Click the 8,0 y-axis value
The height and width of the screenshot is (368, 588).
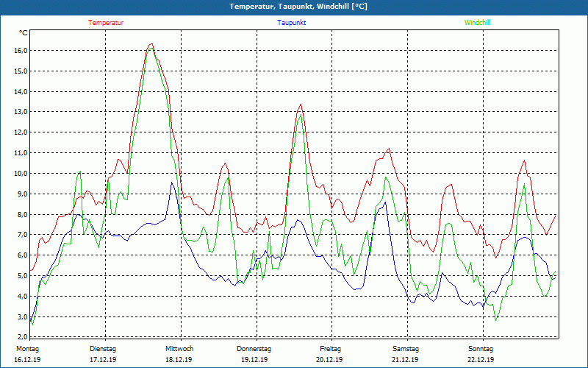pyautogui.click(x=23, y=215)
